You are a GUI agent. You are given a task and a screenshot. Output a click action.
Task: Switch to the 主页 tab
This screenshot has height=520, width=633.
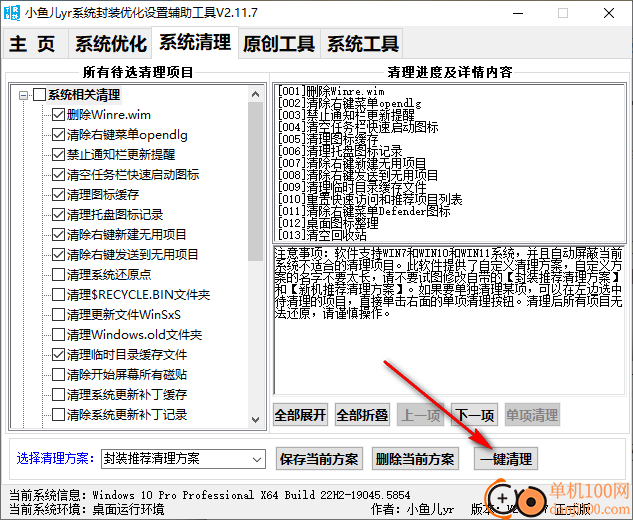click(34, 44)
